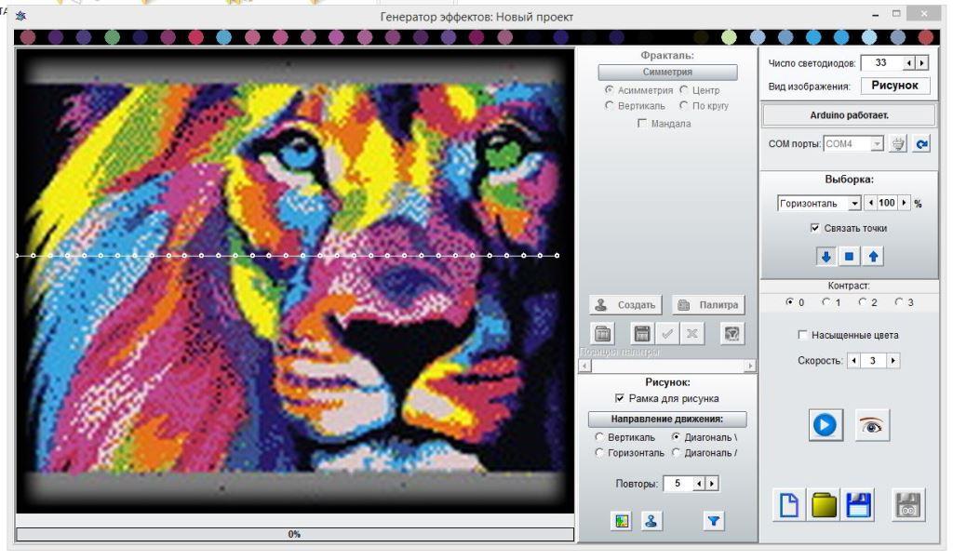Select the Вертикаль direction radio button
This screenshot has height=560, width=953.
point(599,436)
